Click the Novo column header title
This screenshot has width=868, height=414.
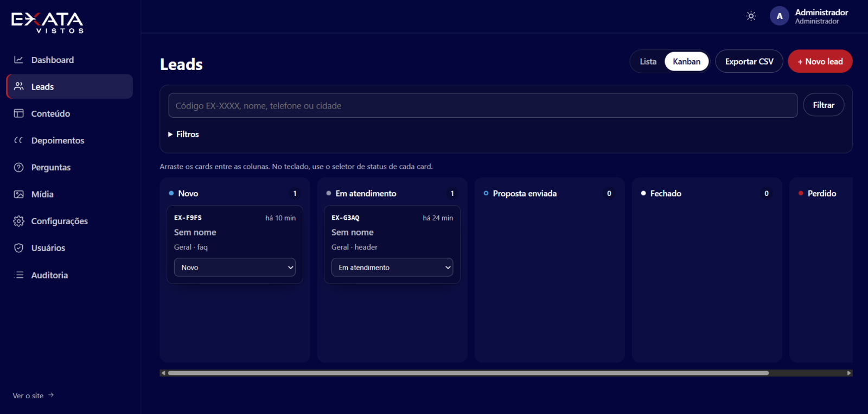pyautogui.click(x=188, y=193)
